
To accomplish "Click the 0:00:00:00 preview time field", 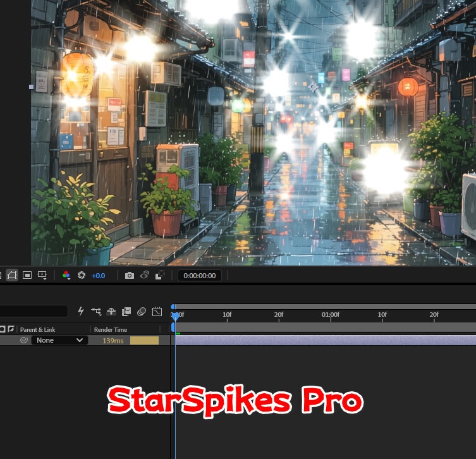I will coord(200,276).
